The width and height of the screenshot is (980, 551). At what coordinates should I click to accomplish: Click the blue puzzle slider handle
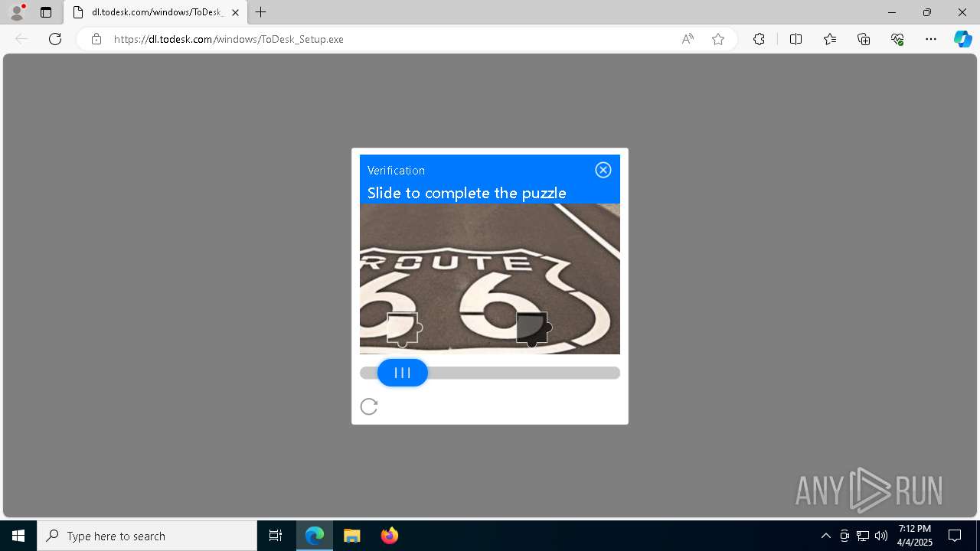pyautogui.click(x=403, y=373)
